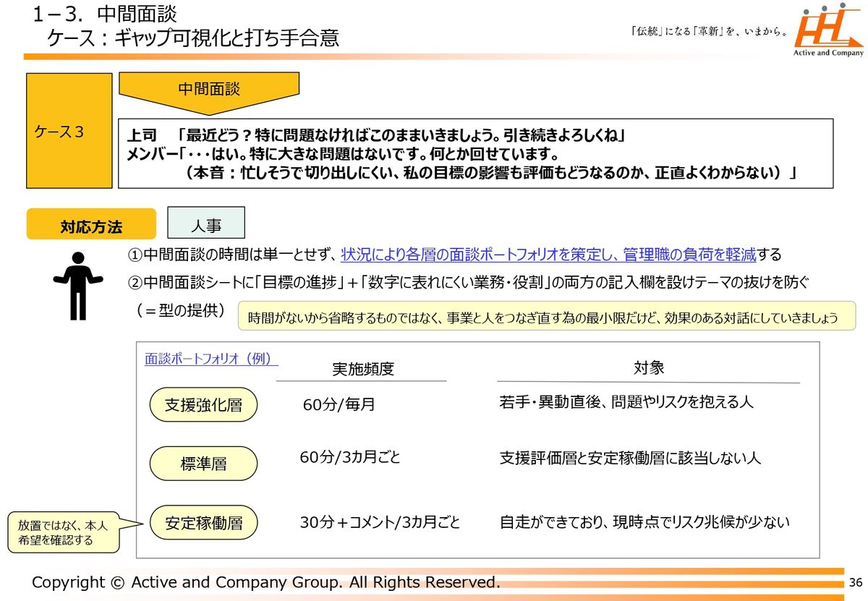Select the 60分/毎月 frequency text

coord(339,404)
